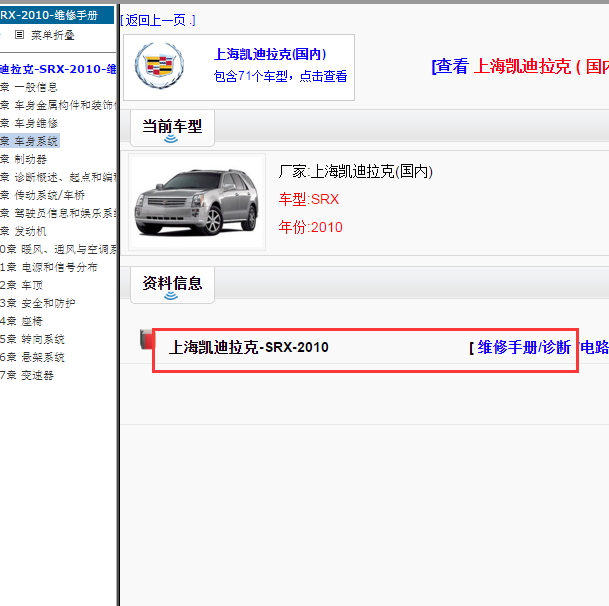This screenshot has height=606, width=609.
Task: Open chapter 转向系统
Action: pyautogui.click(x=32, y=339)
